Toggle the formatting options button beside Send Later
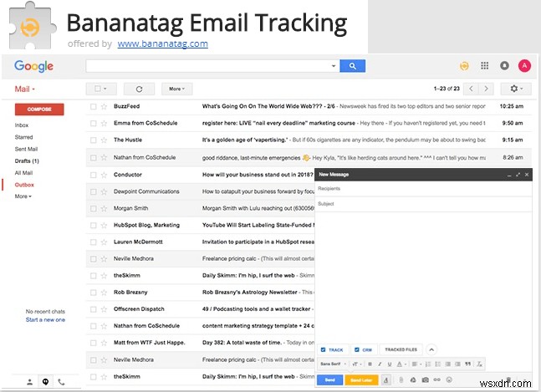 click(x=386, y=380)
